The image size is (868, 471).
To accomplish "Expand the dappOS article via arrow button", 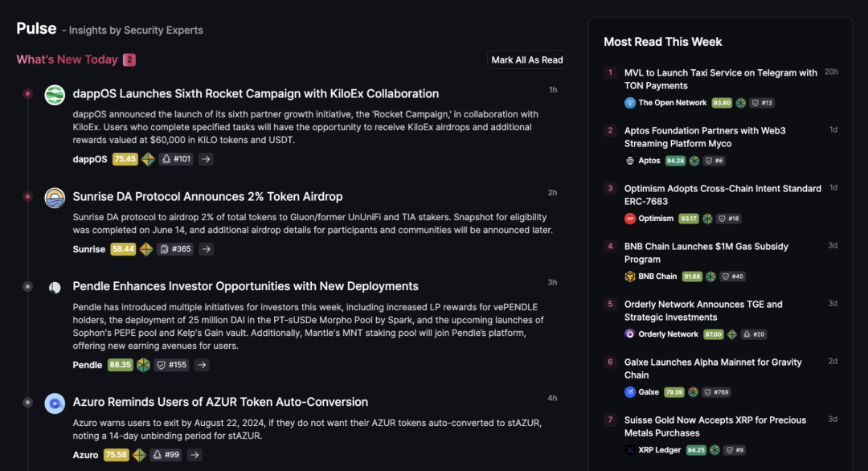I will 206,159.
